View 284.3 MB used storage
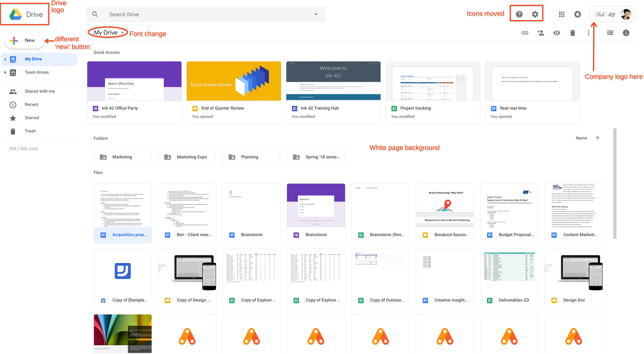 23,149
